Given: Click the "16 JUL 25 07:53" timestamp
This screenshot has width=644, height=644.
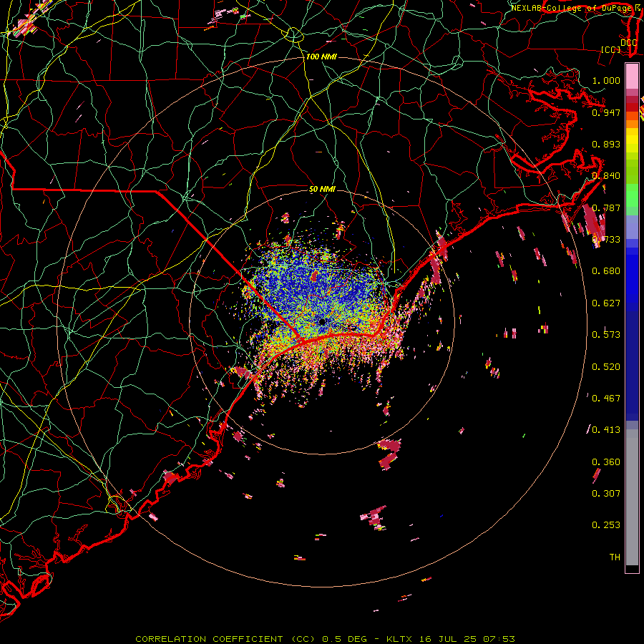Looking at the screenshot, I should pyautogui.click(x=467, y=639).
